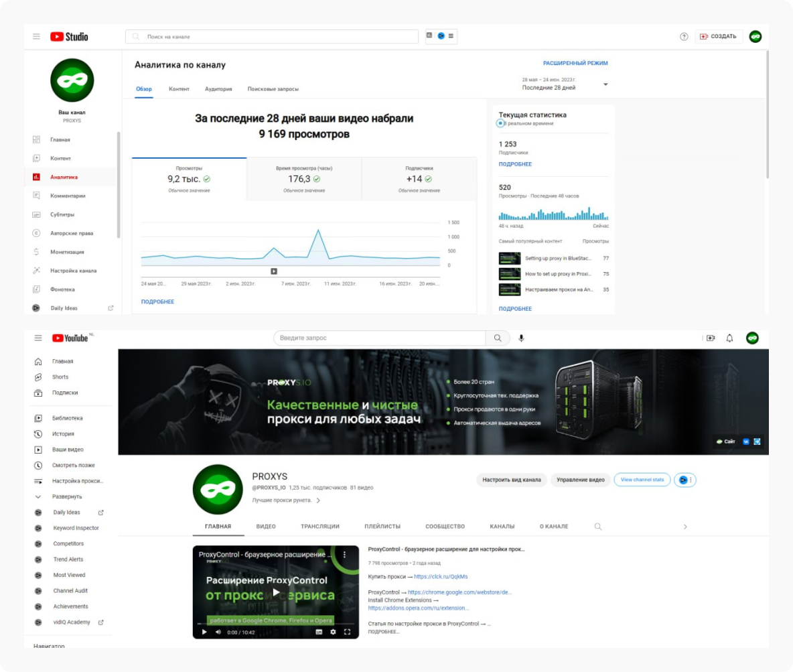The image size is (793, 672).
Task: Click Подробнее below the views chart
Action: pyautogui.click(x=157, y=301)
